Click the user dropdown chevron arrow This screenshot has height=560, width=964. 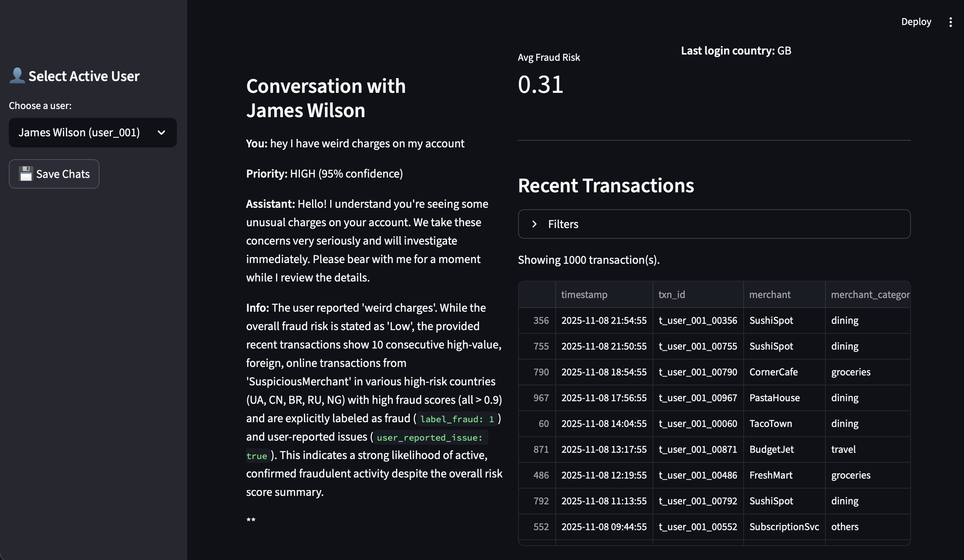[x=161, y=133]
